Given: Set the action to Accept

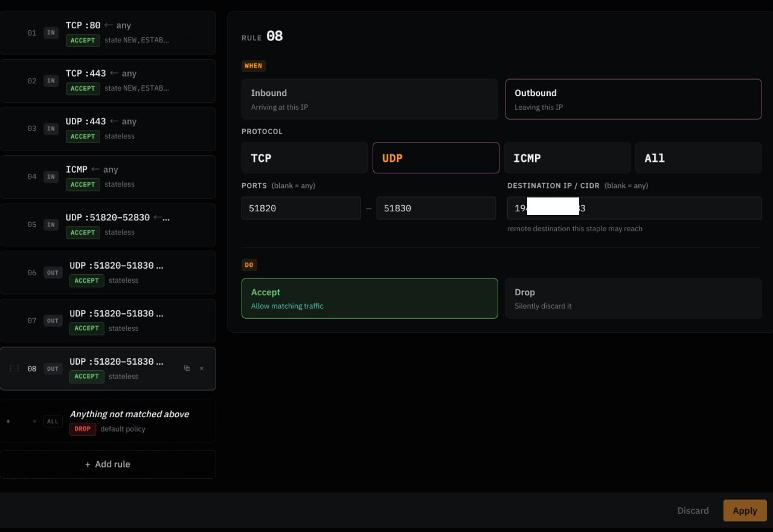Looking at the screenshot, I should 370,298.
